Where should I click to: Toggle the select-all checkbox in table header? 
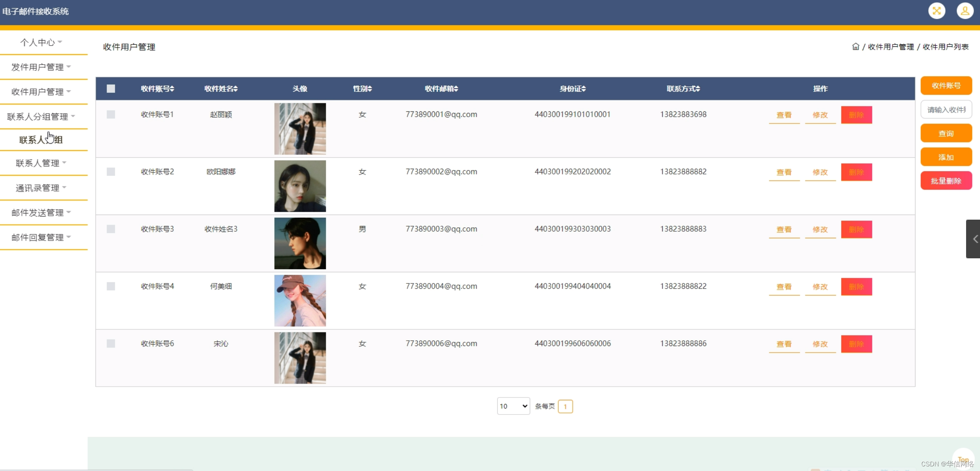point(111,89)
